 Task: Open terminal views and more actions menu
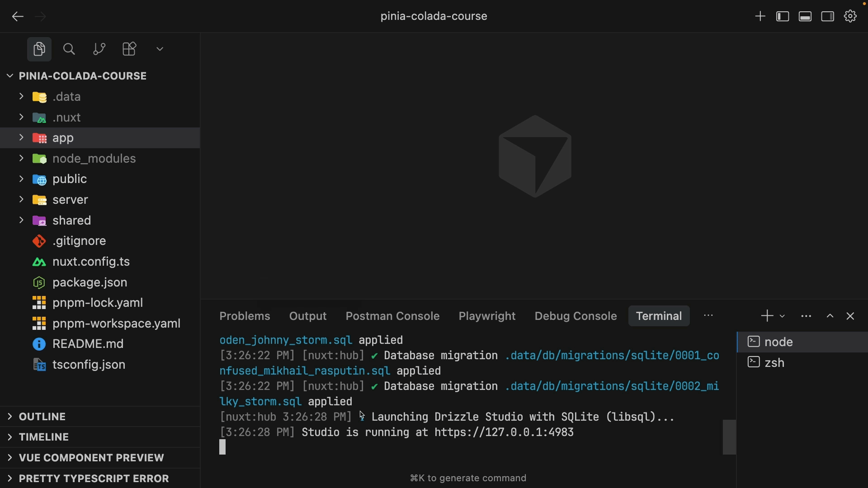tap(806, 316)
